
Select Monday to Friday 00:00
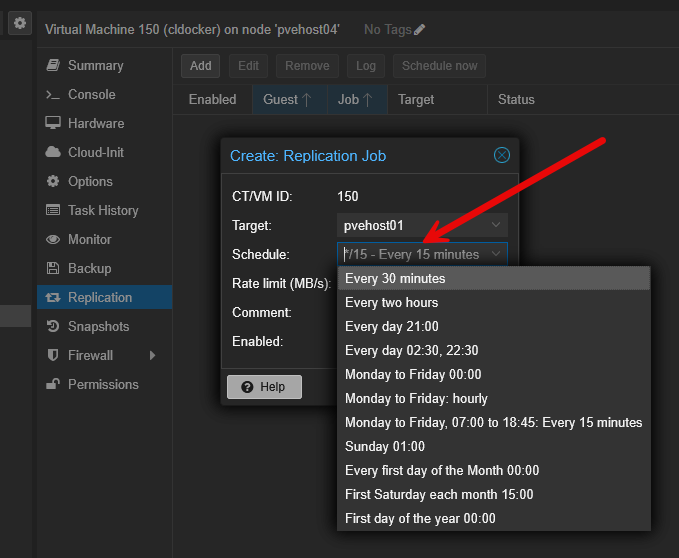coord(494,374)
